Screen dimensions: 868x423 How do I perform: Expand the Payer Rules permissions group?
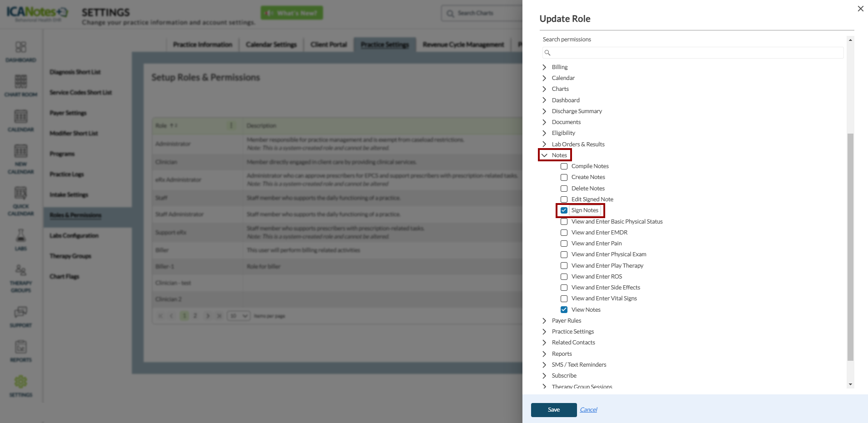(x=544, y=321)
